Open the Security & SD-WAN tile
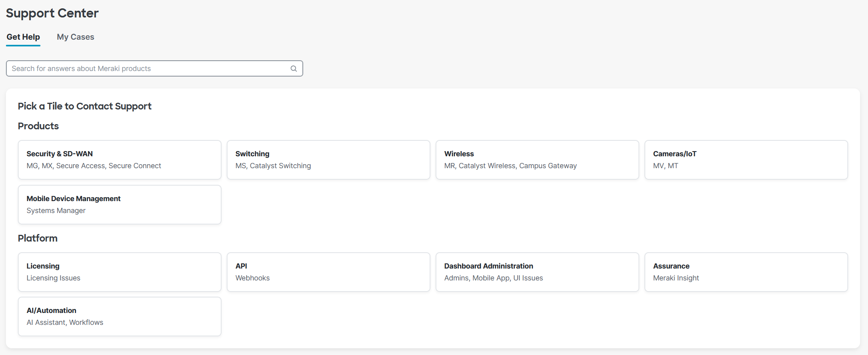 119,159
